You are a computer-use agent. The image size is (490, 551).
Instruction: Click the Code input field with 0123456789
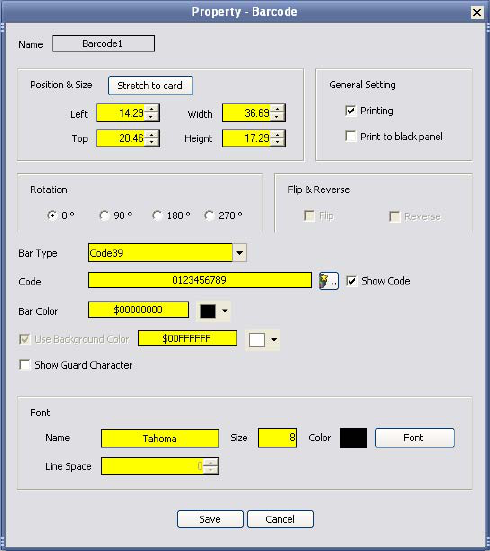click(200, 280)
